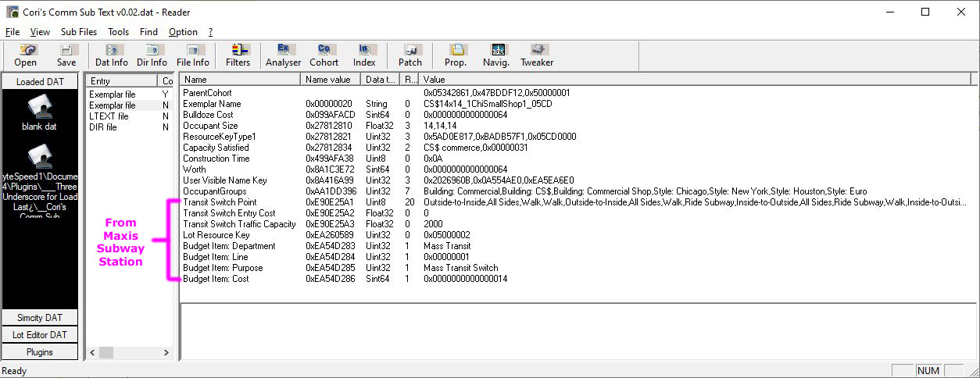Open the Dat Info tool
Image resolution: width=980 pixels, height=378 pixels.
click(x=112, y=55)
